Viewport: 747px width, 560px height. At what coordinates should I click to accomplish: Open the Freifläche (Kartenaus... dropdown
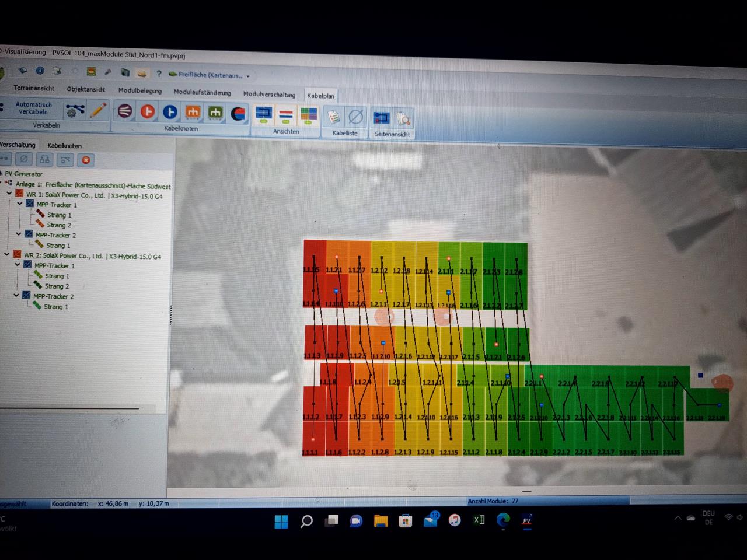[209, 75]
